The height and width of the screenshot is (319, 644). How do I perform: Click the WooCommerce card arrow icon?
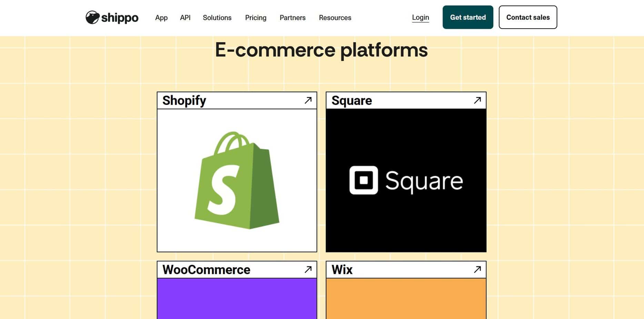308,270
